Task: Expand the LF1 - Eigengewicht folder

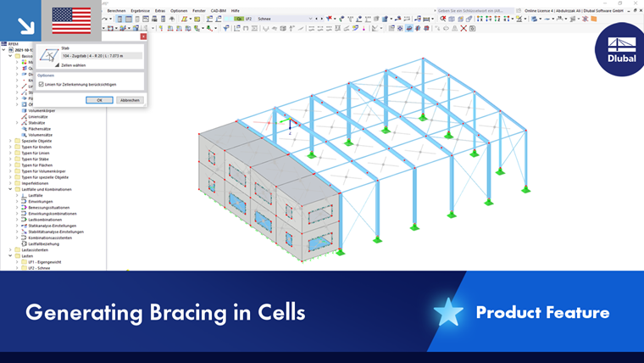Action: (x=17, y=262)
